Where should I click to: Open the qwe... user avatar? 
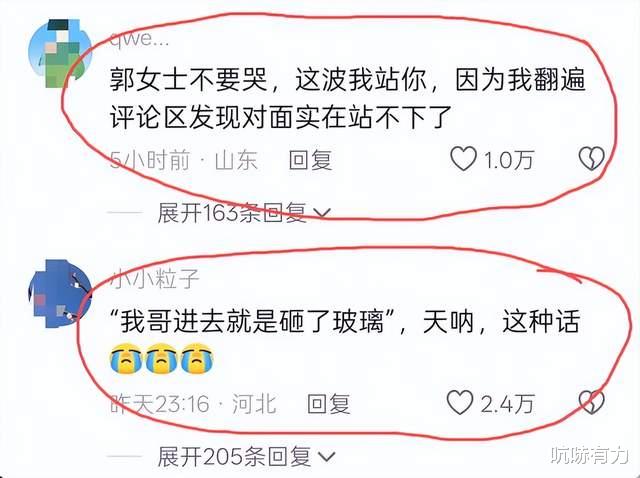pyautogui.click(x=60, y=53)
